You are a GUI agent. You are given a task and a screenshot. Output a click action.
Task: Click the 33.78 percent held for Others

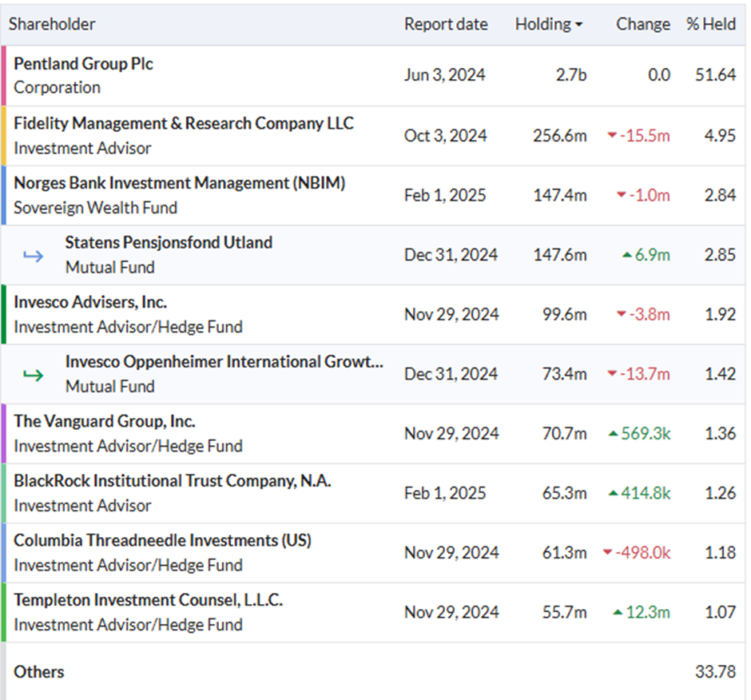click(x=716, y=672)
